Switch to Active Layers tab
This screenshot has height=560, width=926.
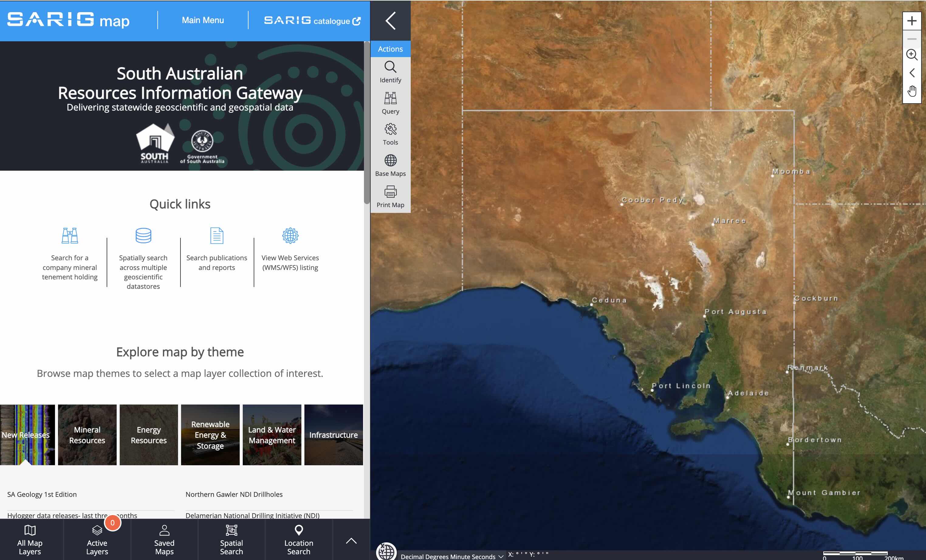97,540
